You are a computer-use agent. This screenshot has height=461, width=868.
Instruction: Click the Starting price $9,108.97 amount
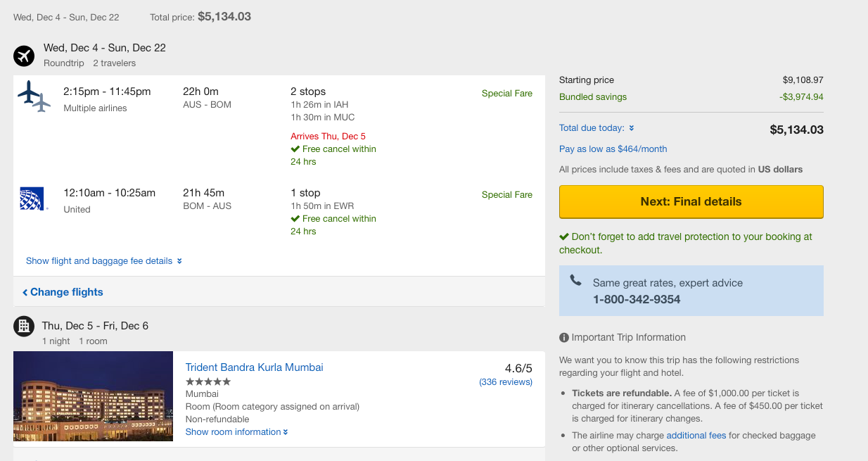click(803, 80)
